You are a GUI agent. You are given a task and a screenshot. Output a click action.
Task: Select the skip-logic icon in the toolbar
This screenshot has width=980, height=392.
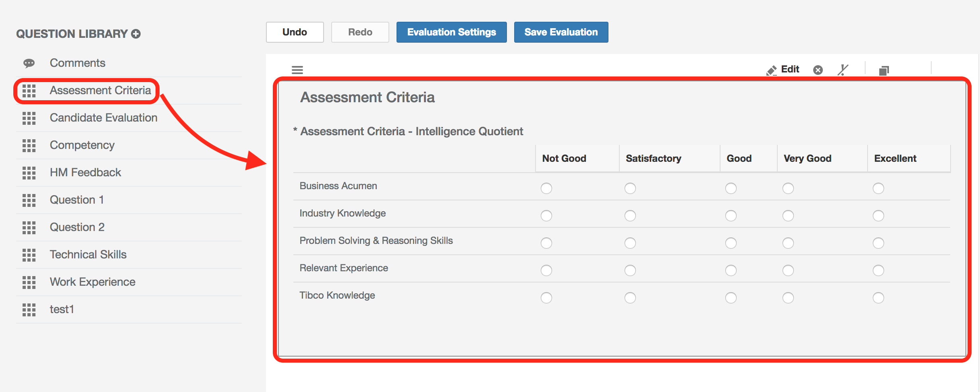point(843,69)
